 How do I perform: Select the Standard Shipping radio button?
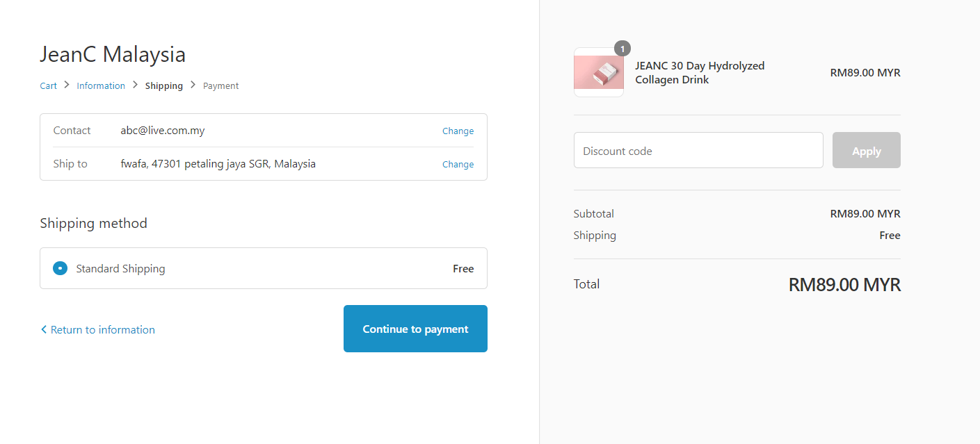(x=61, y=268)
